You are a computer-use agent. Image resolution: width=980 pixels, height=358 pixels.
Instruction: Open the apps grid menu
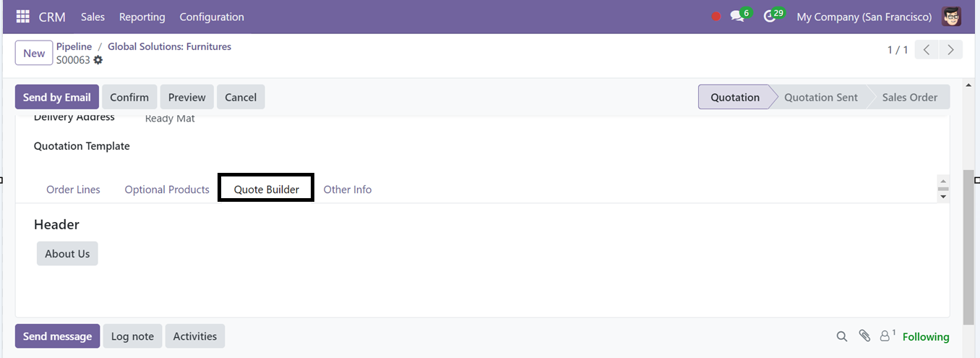pos(22,17)
